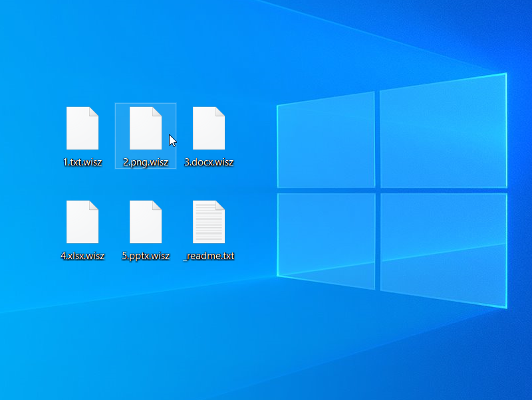Click the "5.pptx.wisz" filename label
Image resolution: width=532 pixels, height=400 pixels.
[146, 256]
